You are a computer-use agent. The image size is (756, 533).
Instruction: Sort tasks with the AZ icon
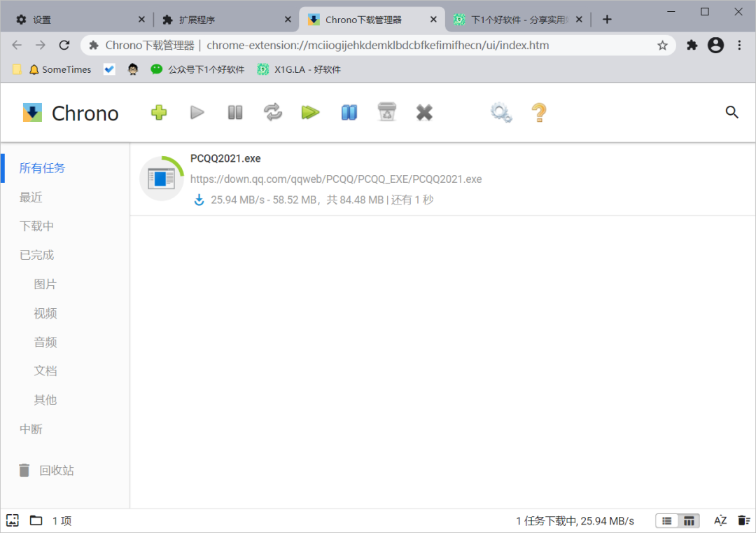tap(720, 521)
